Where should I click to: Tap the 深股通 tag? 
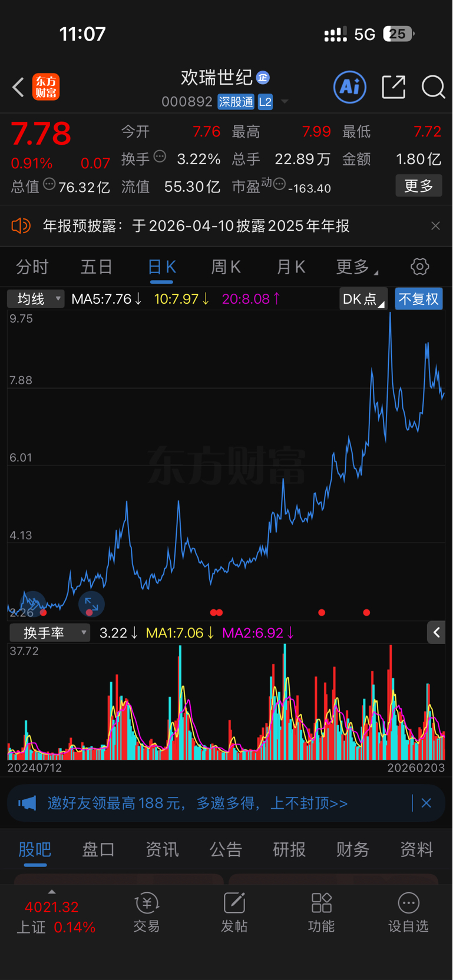236,102
